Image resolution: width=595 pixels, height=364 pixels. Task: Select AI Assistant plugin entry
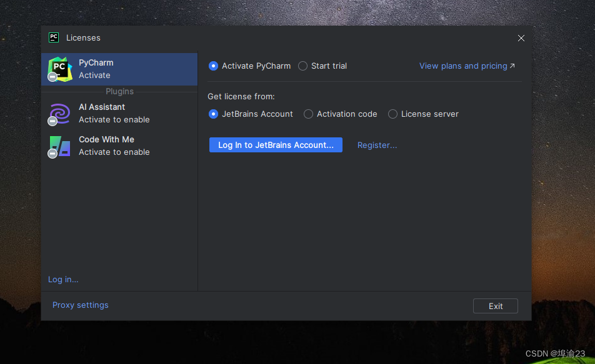pyautogui.click(x=119, y=114)
